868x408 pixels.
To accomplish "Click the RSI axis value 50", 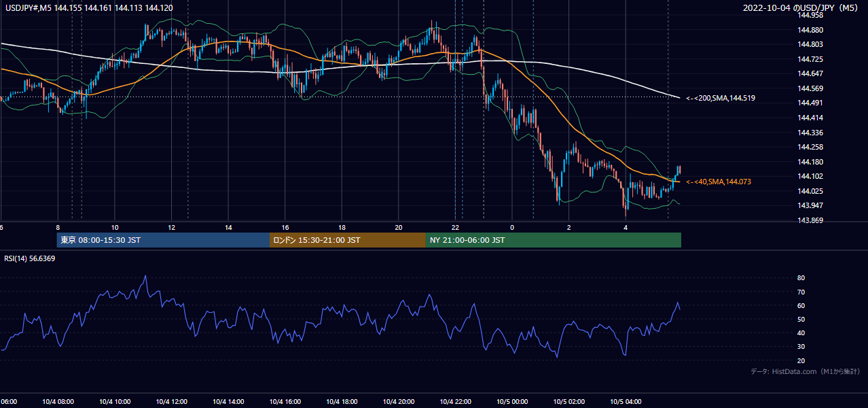I will [x=801, y=319].
